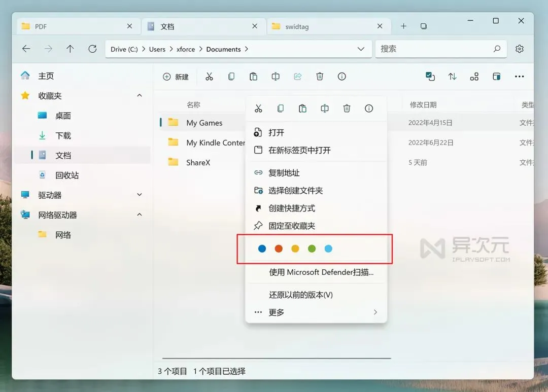Image resolution: width=548 pixels, height=392 pixels.
Task: Click the forward navigation arrow
Action: [x=48, y=49]
